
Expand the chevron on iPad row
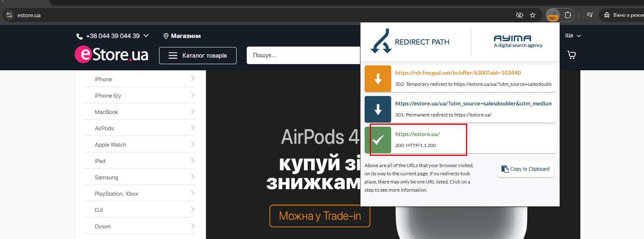click(193, 161)
